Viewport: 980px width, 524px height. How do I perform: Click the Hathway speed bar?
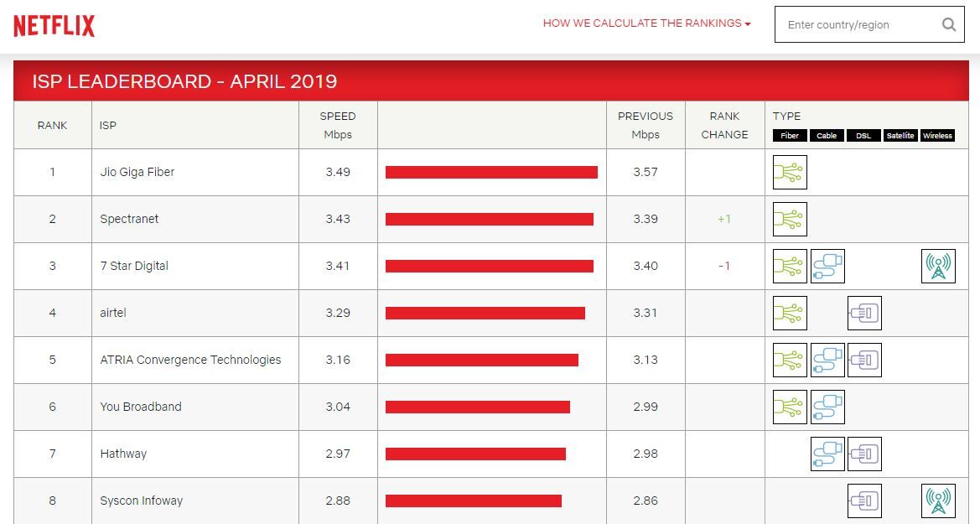coord(475,454)
